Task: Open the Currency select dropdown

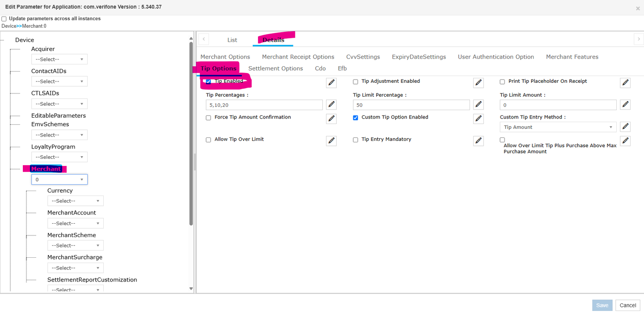Action: tap(76, 201)
